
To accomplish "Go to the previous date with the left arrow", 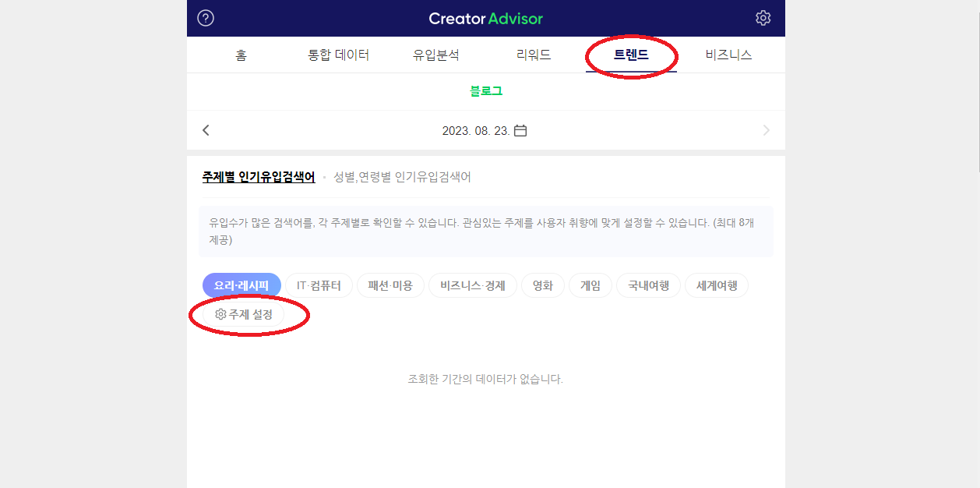I will click(206, 130).
